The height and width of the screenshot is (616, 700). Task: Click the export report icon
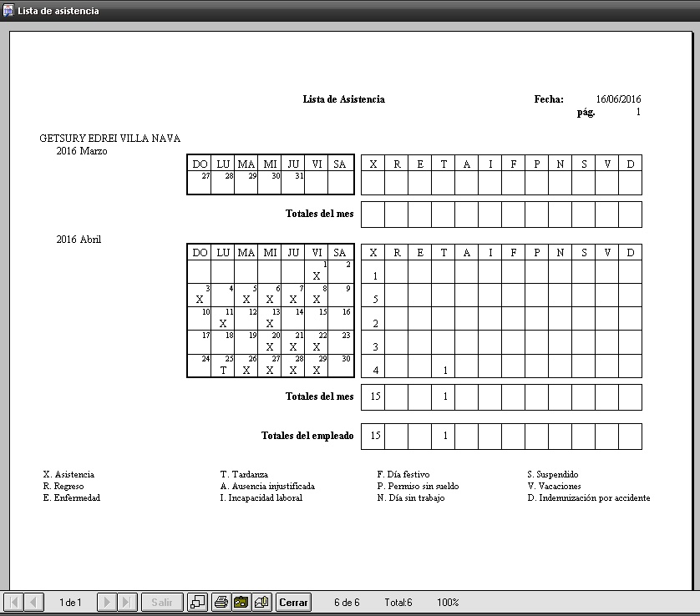262,602
